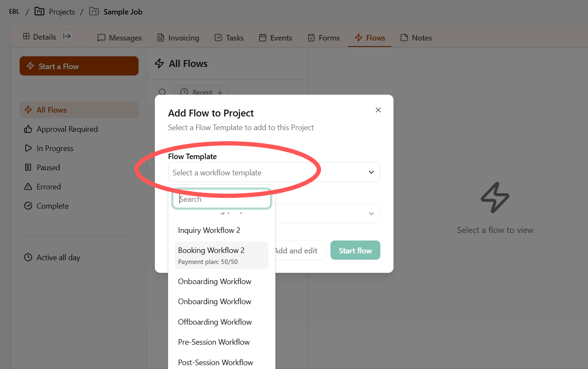
Task: Select All Flows in sidebar
Action: point(79,110)
